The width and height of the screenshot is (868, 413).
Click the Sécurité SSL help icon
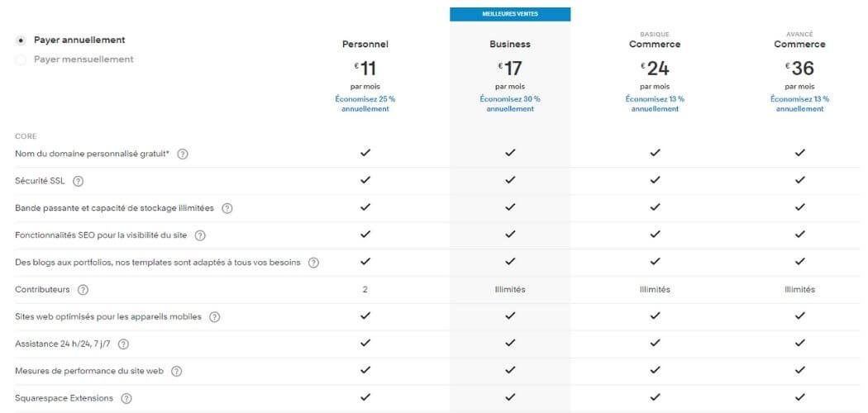pyautogui.click(x=78, y=182)
